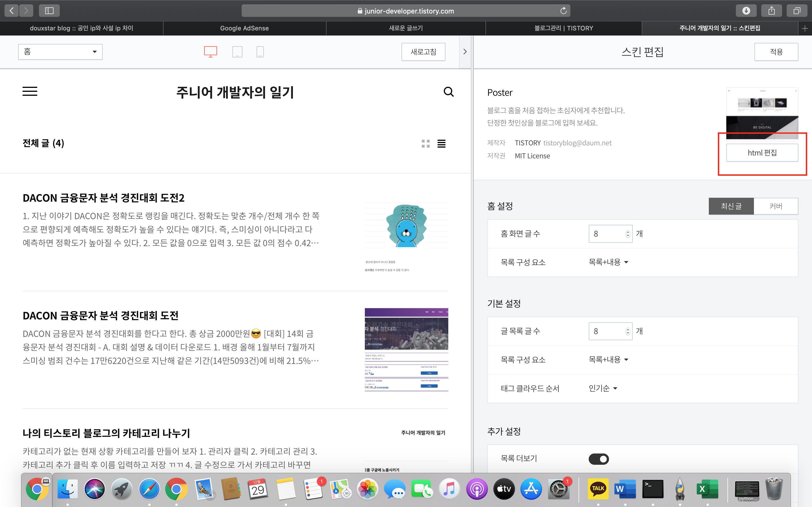The height and width of the screenshot is (507, 812).
Task: Open the 홈 page selector dropdown
Action: click(x=60, y=52)
